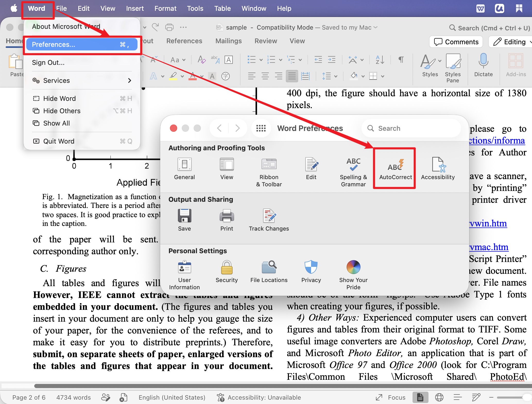Viewport: 532px width, 404px height.
Task: Decrease indent in the ribbon
Action: point(318,60)
